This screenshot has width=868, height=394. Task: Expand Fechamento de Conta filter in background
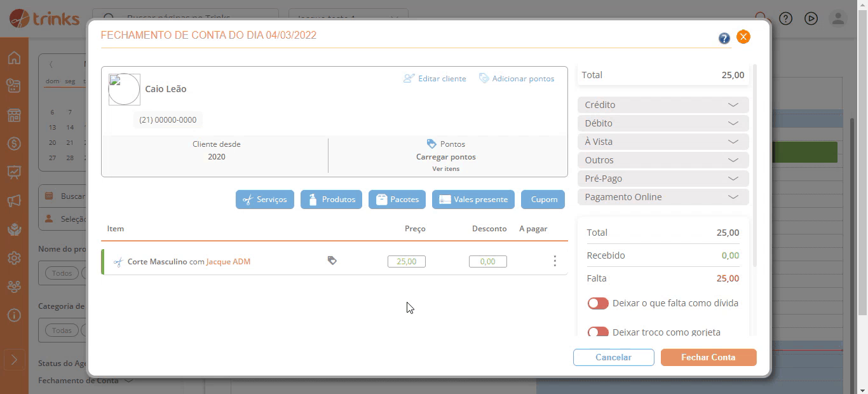(x=85, y=381)
